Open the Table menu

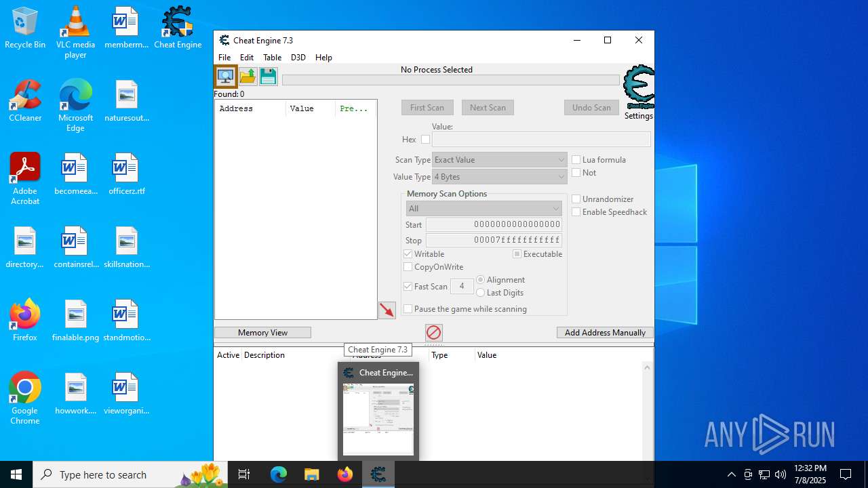272,58
